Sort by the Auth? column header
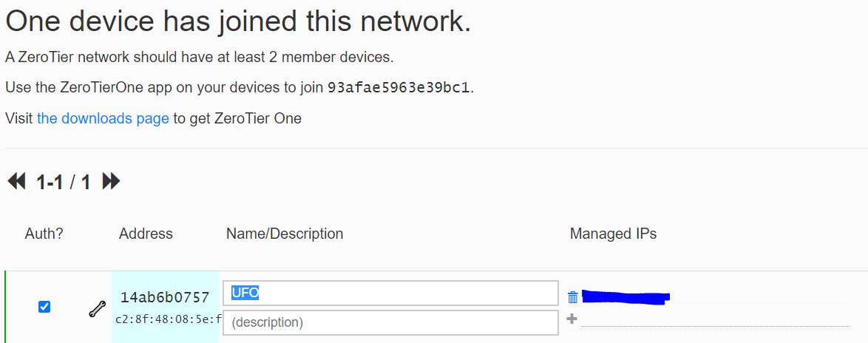This screenshot has height=343, width=868. click(x=44, y=234)
